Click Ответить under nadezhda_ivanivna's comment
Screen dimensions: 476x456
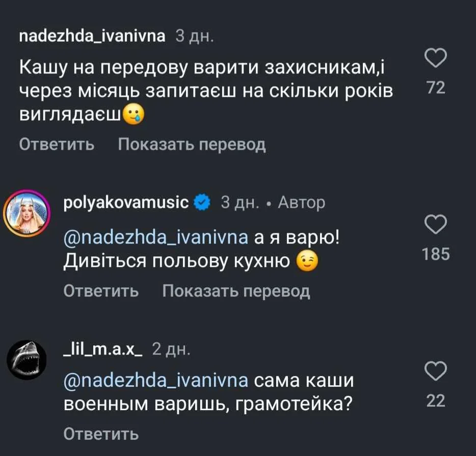[x=57, y=145]
